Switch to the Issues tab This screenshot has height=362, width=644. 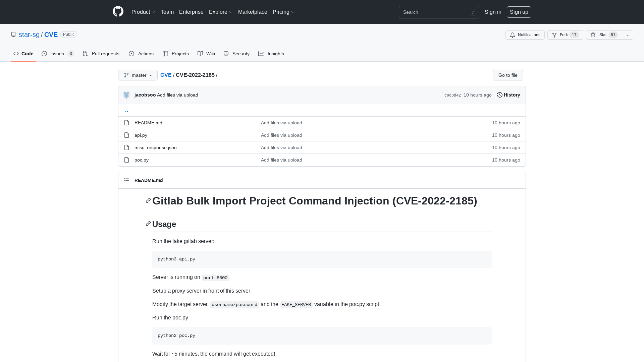pos(57,54)
